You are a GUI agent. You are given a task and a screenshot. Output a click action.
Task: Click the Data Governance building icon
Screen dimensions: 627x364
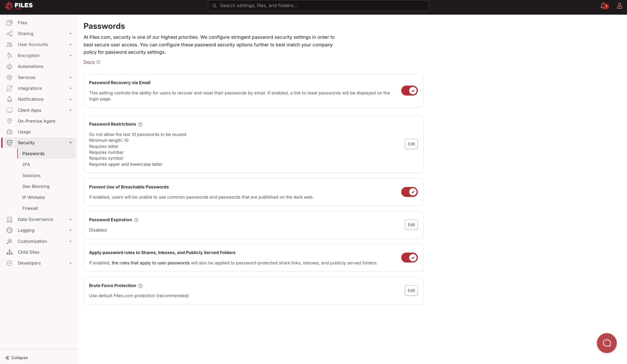click(x=9, y=219)
